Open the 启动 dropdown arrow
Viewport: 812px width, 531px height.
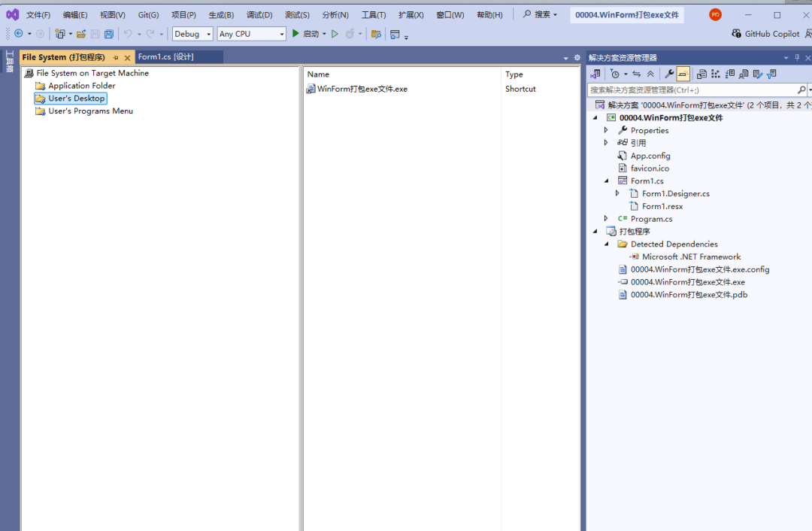click(x=324, y=34)
